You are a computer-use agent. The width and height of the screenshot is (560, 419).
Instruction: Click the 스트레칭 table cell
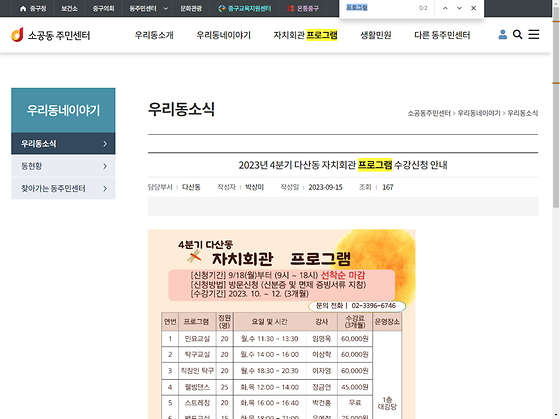pyautogui.click(x=197, y=403)
